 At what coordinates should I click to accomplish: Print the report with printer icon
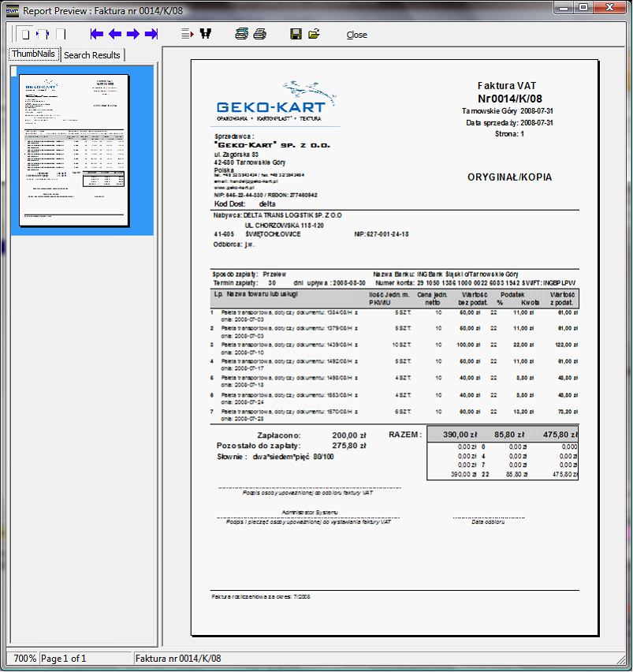click(259, 35)
